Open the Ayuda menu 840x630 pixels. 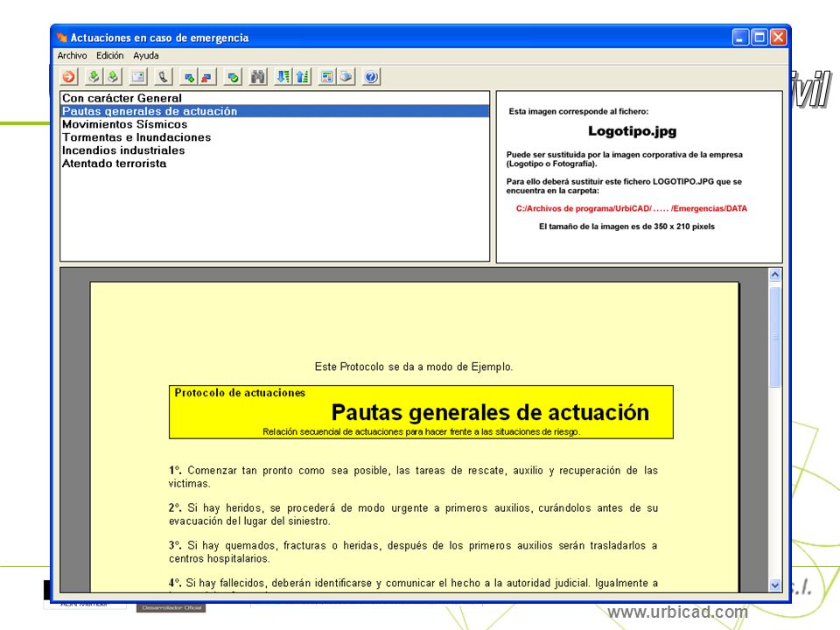(x=146, y=55)
